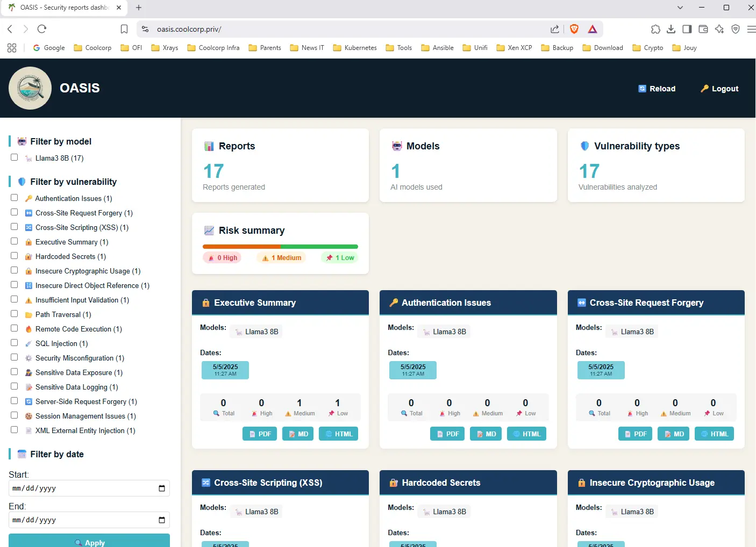Select the 5/5/2025 date chip in Executive Summary
The image size is (756, 547).
click(x=225, y=370)
